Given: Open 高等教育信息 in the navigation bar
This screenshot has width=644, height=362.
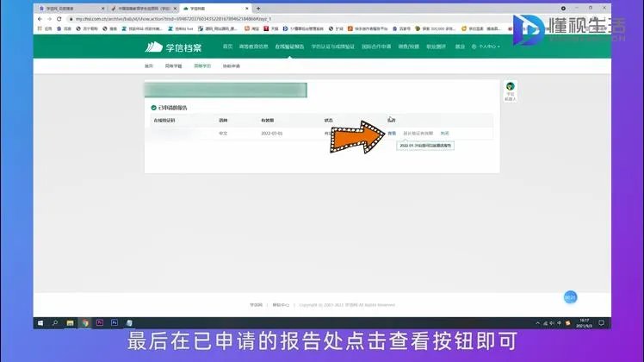Looking at the screenshot, I should [253, 47].
